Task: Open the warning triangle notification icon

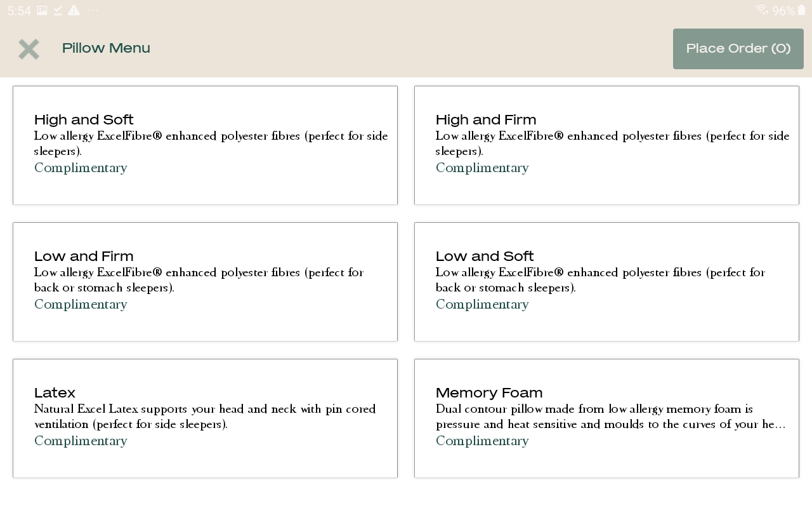Action: [74, 10]
